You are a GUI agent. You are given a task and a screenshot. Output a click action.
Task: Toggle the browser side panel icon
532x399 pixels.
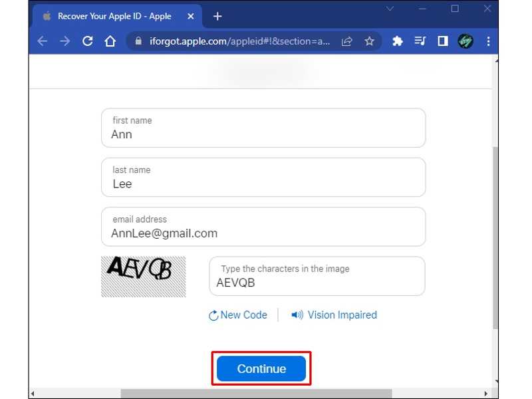pyautogui.click(x=443, y=41)
